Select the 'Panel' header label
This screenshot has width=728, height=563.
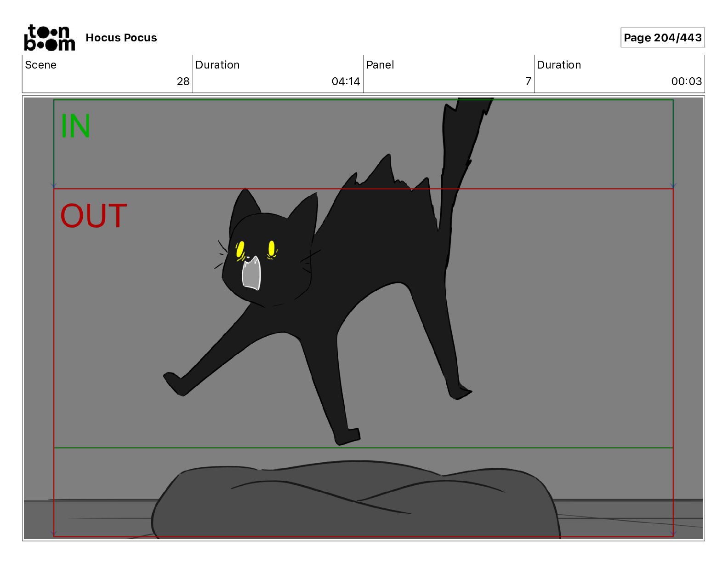[x=380, y=65]
